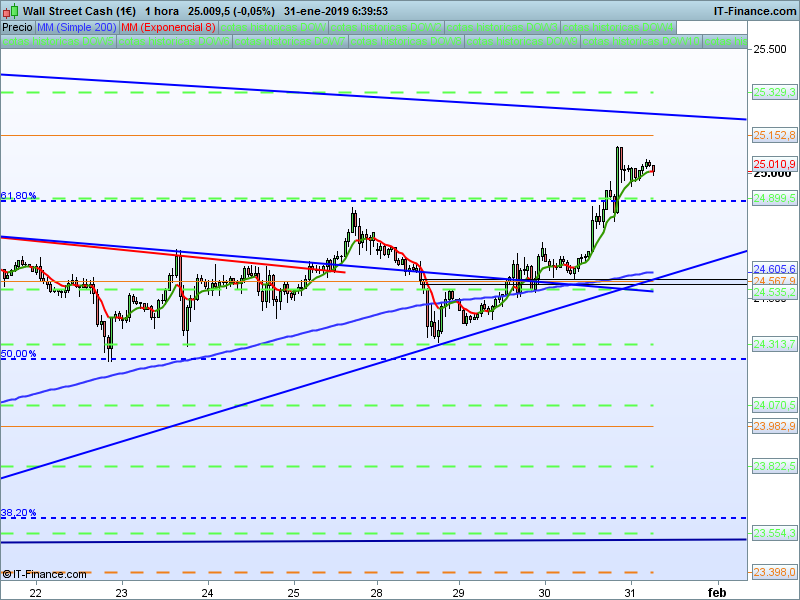Click date 23 on the time axis
Viewport: 800px width, 600px height.
coord(121,592)
